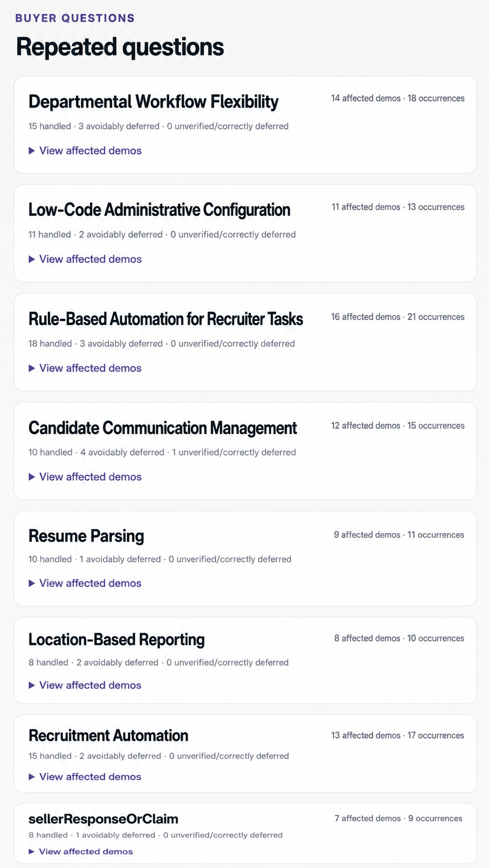
Task: Expand View affected demos under Low-Code Administrative Configuration
Action: click(85, 259)
